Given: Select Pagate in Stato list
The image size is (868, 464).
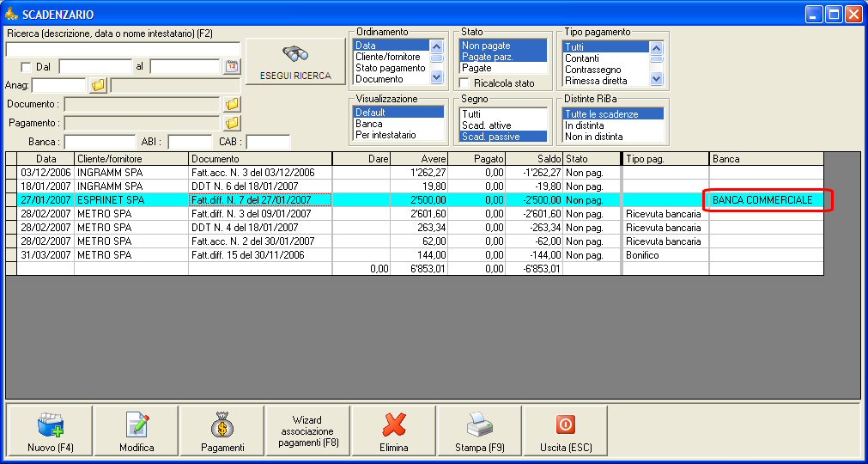Looking at the screenshot, I should 503,68.
